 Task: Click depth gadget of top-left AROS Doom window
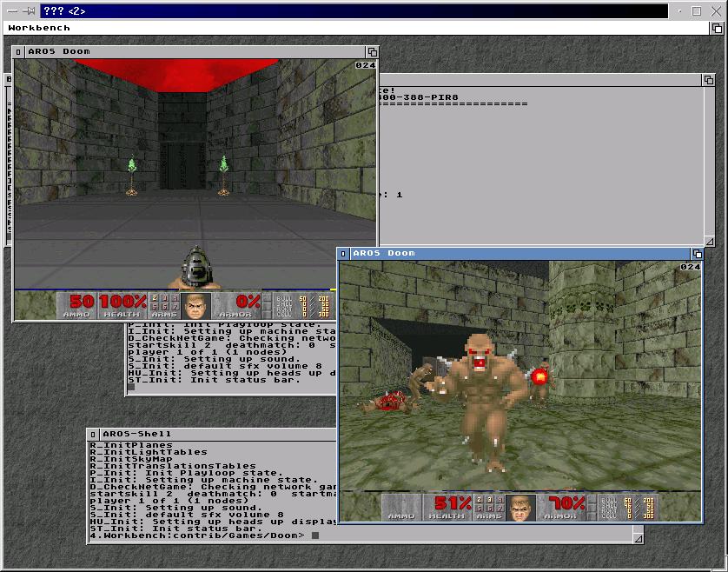(372, 52)
